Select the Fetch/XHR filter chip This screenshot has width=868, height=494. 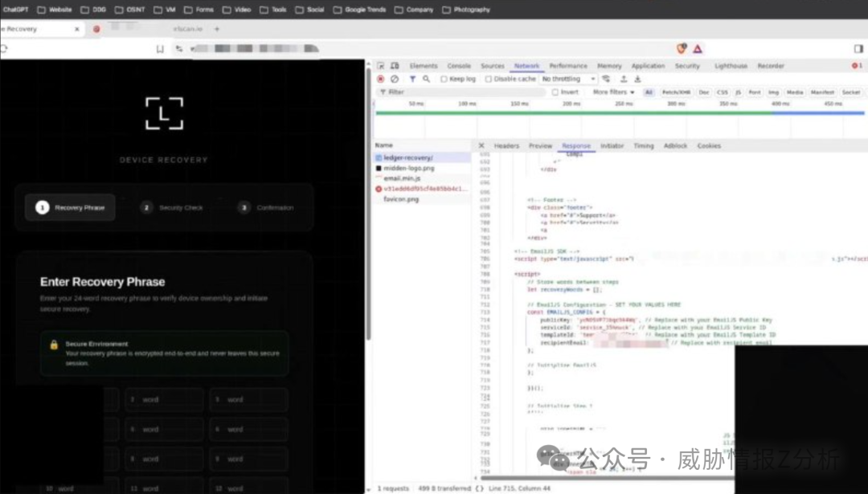[x=676, y=92]
